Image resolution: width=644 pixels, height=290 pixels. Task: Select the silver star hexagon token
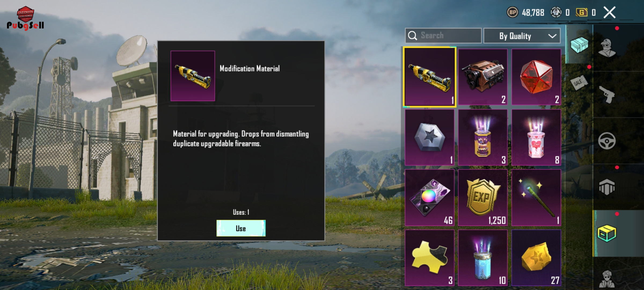point(430,137)
